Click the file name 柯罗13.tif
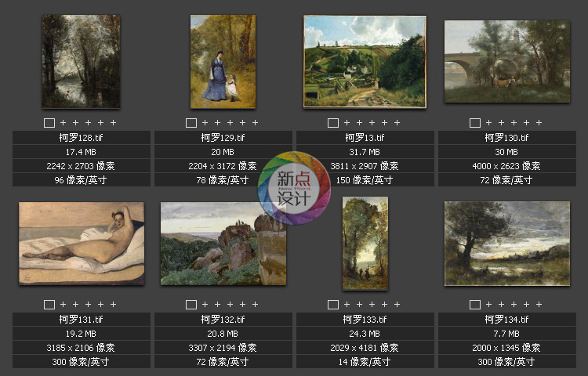 coord(365,138)
